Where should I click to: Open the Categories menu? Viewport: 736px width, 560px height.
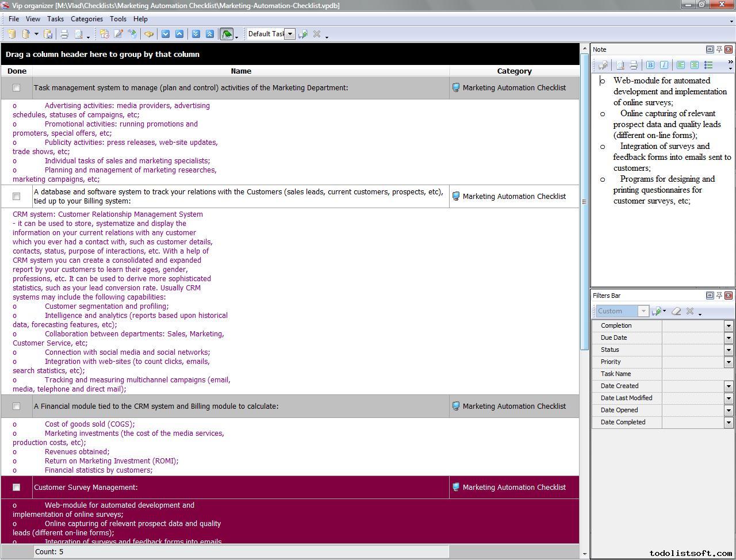coord(86,19)
